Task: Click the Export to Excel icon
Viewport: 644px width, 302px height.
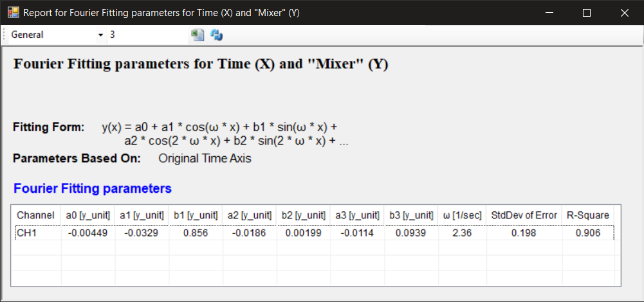Action: (198, 35)
